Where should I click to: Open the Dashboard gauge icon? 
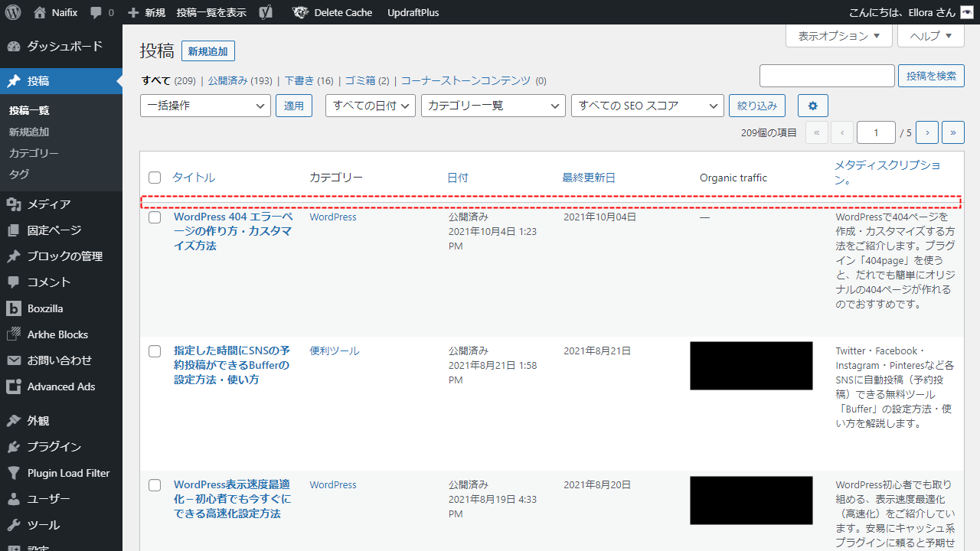click(x=13, y=46)
